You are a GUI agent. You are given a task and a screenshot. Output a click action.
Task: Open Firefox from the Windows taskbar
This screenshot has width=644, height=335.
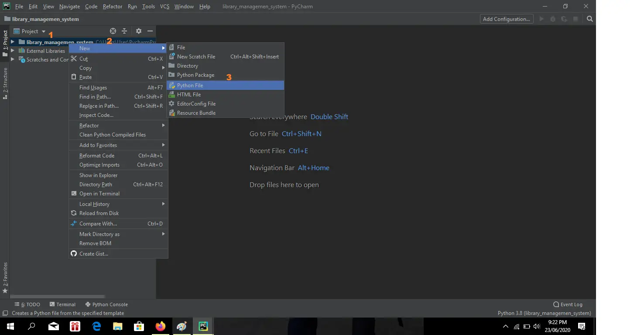tap(161, 326)
